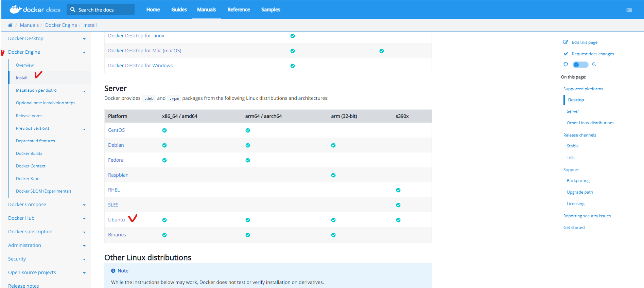Click the light mode sun icon
Viewport: 644px width, 288px height.
pyautogui.click(x=566, y=64)
